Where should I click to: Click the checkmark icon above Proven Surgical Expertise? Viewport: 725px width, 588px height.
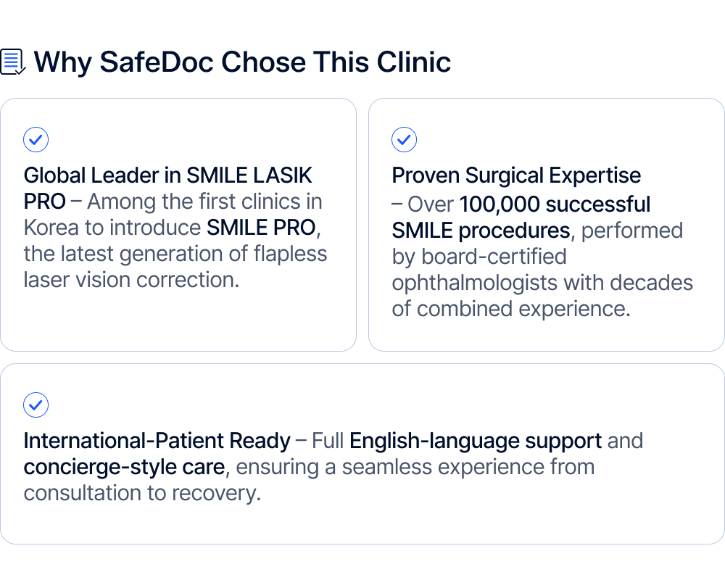point(404,139)
